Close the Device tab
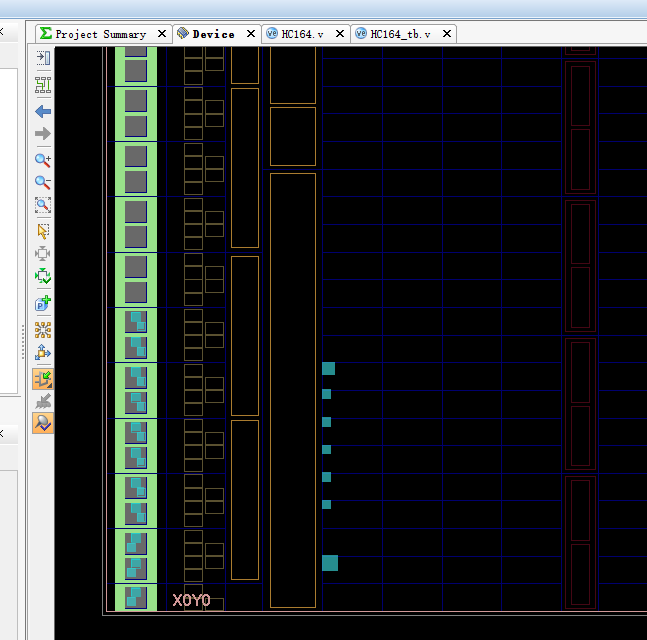 click(x=251, y=33)
